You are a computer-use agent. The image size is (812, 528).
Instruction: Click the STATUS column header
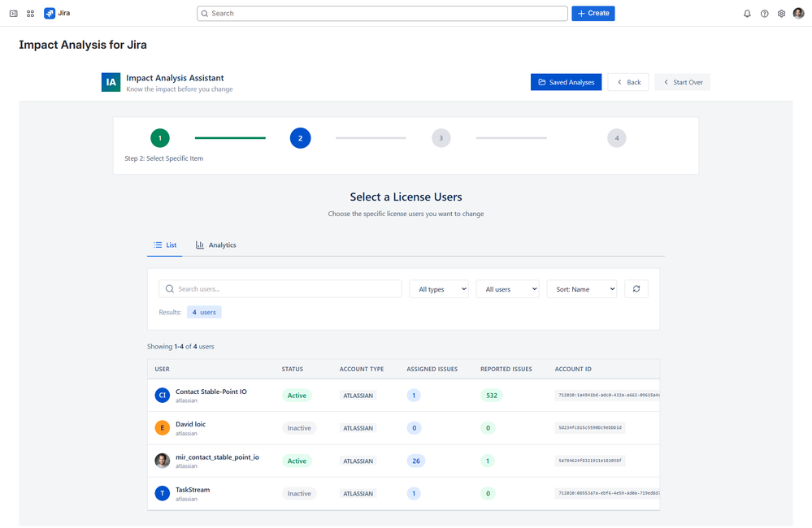point(292,369)
